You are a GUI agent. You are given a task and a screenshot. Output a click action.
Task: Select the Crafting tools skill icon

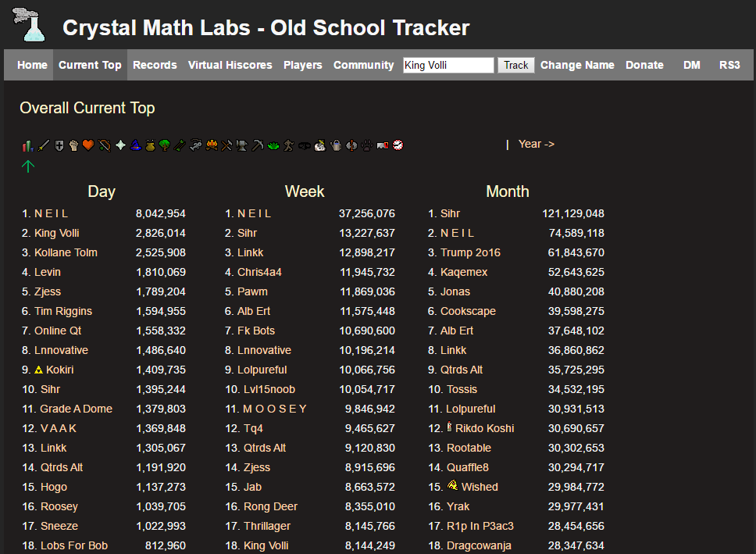(x=226, y=145)
